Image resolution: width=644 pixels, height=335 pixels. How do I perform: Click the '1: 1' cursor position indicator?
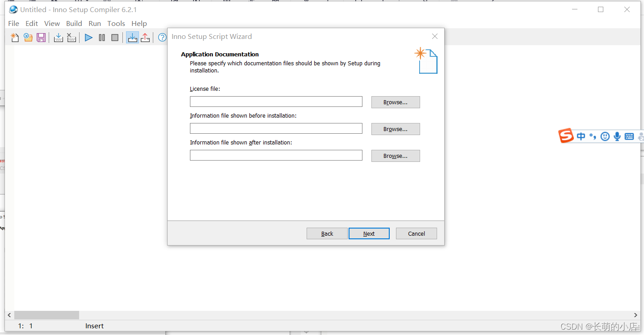25,326
